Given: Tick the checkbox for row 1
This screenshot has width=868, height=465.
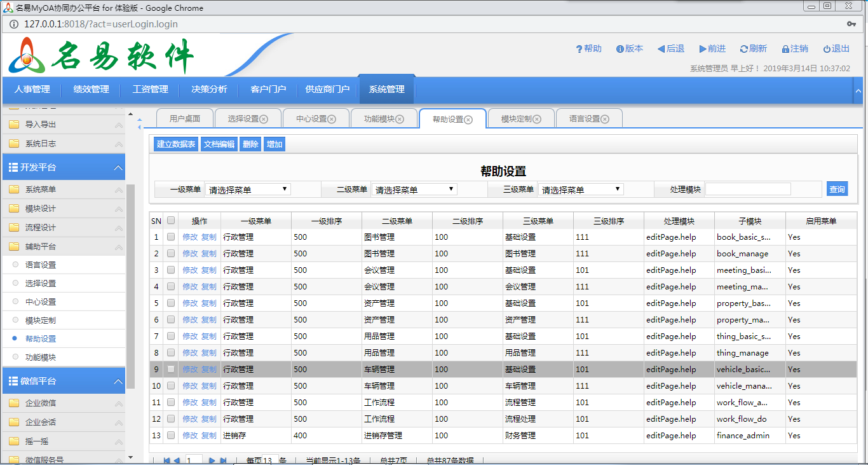Looking at the screenshot, I should (171, 237).
